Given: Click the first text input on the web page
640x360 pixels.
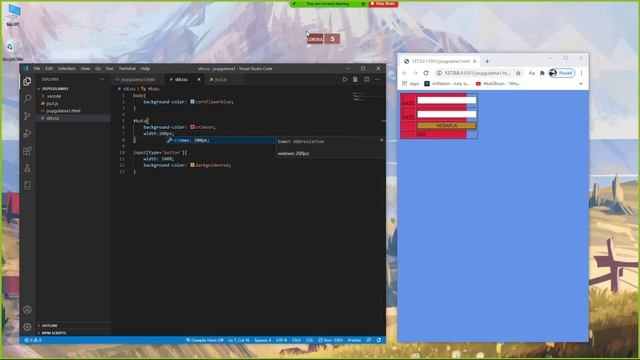Looking at the screenshot, I should (447, 100).
